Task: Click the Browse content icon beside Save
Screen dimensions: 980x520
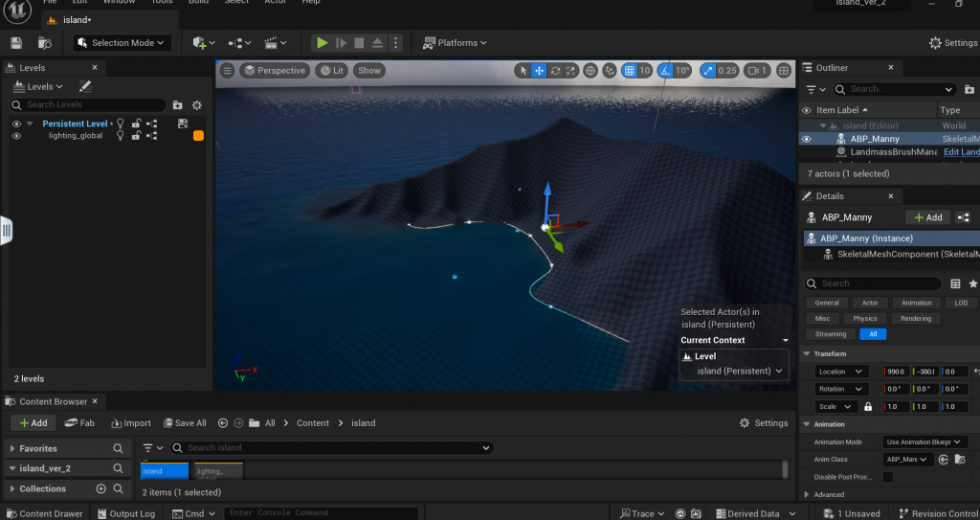Action: (x=45, y=42)
